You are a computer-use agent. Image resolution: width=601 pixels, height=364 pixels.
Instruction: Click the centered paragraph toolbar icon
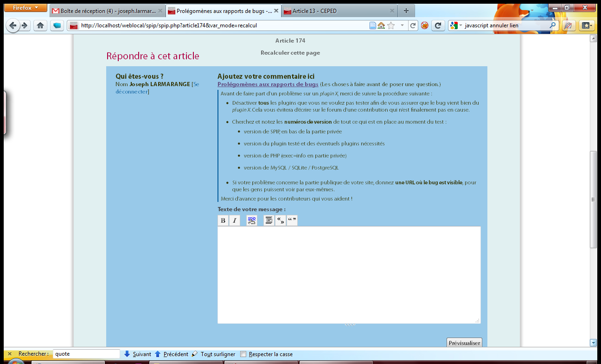(x=269, y=220)
